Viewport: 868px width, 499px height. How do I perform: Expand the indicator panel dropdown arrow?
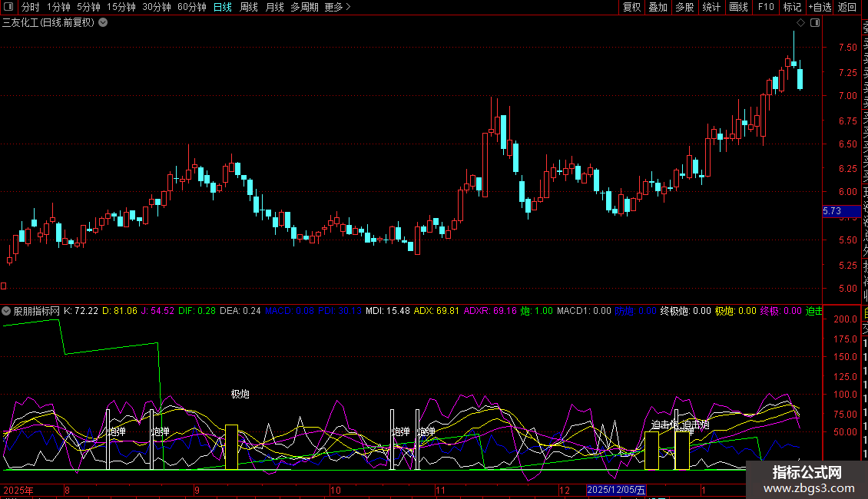7,311
